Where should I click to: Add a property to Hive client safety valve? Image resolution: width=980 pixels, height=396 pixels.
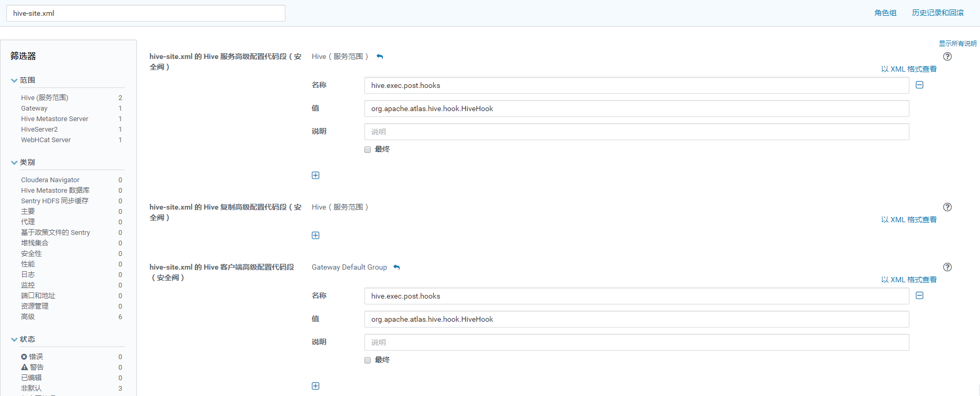point(315,386)
